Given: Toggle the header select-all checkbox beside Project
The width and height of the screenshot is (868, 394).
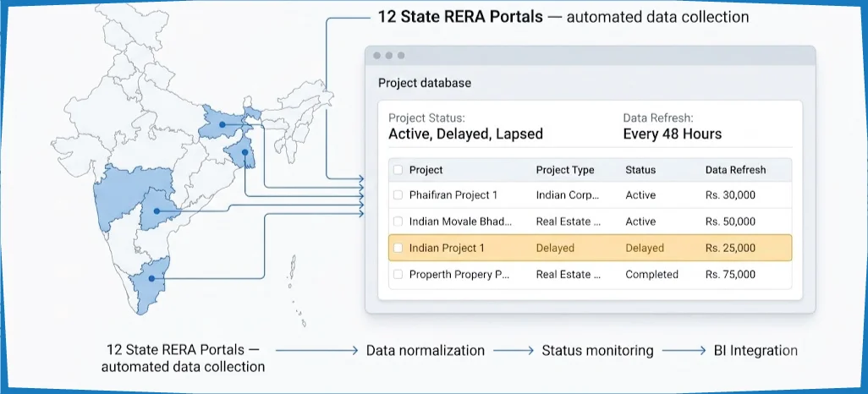Looking at the screenshot, I should [398, 170].
